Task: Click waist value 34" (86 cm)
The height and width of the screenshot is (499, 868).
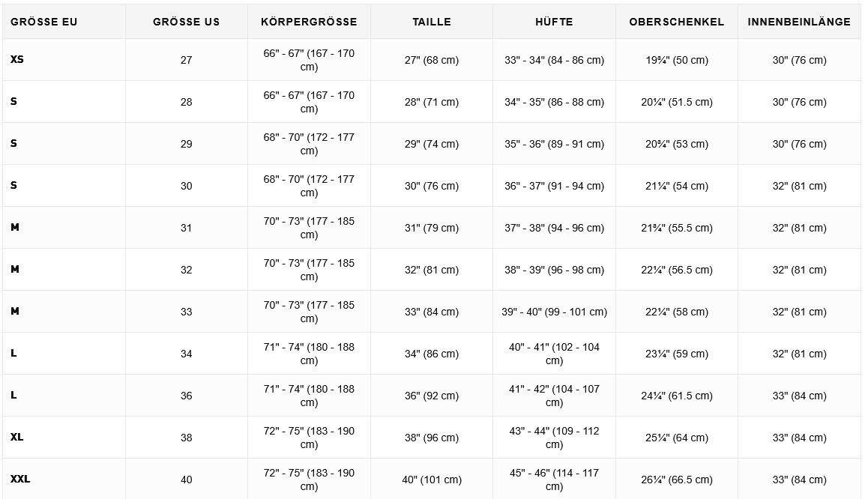Action: (431, 354)
